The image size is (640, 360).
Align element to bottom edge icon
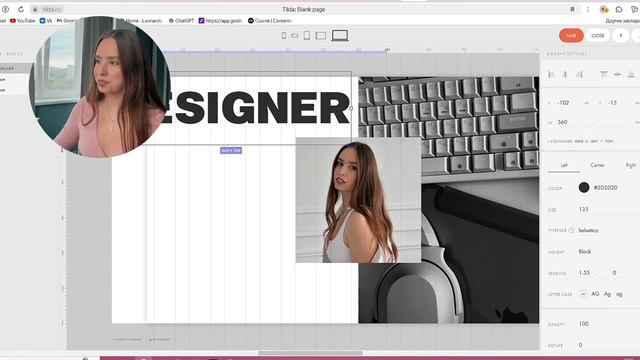pyautogui.click(x=631, y=74)
